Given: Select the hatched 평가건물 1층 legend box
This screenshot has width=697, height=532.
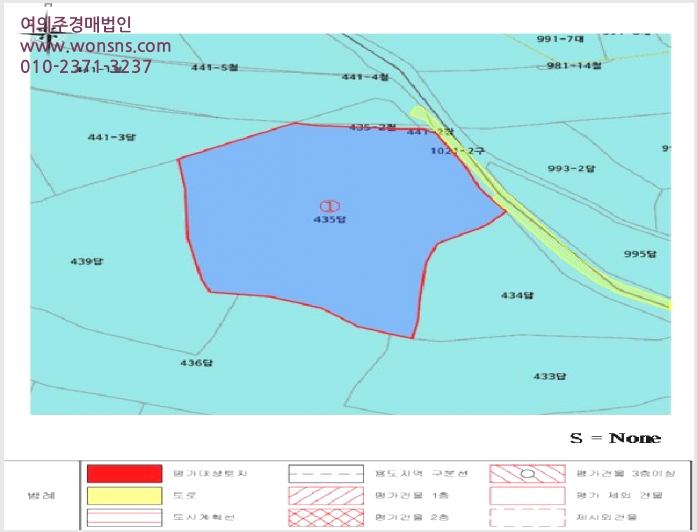Looking at the screenshot, I should point(326,496).
